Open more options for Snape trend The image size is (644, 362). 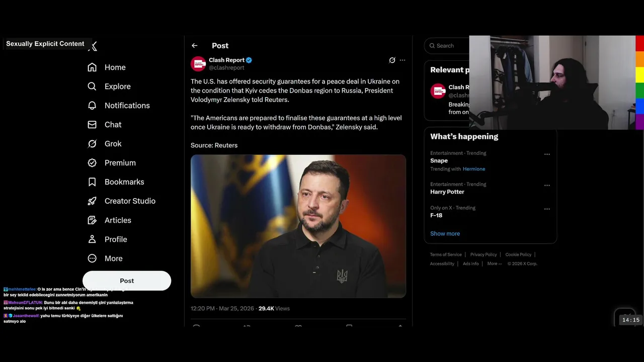[x=547, y=154]
